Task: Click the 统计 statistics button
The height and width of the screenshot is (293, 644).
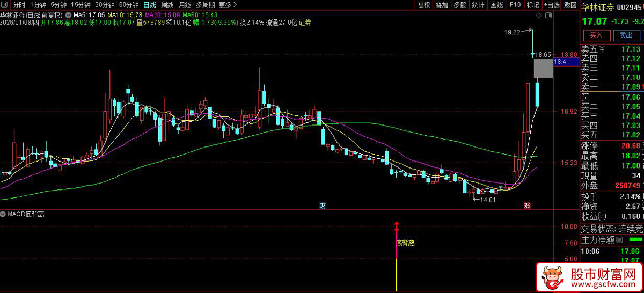Action: click(x=478, y=5)
